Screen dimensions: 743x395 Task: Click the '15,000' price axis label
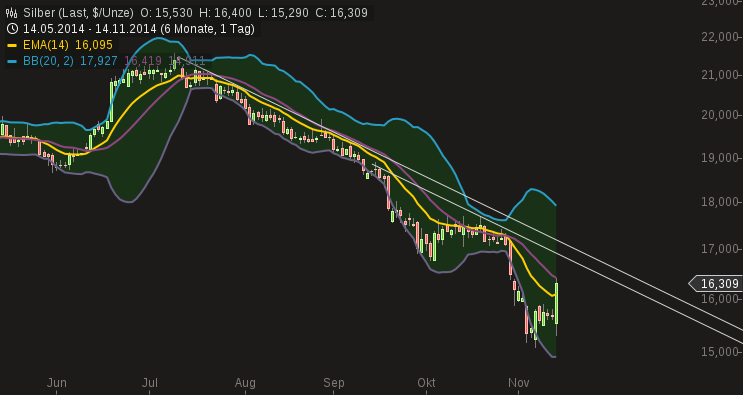pos(719,352)
